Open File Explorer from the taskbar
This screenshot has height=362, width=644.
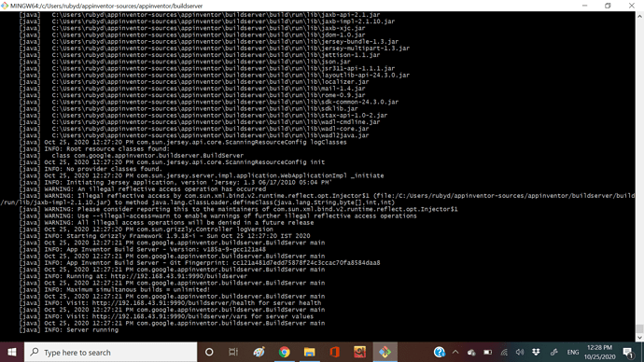point(309,352)
